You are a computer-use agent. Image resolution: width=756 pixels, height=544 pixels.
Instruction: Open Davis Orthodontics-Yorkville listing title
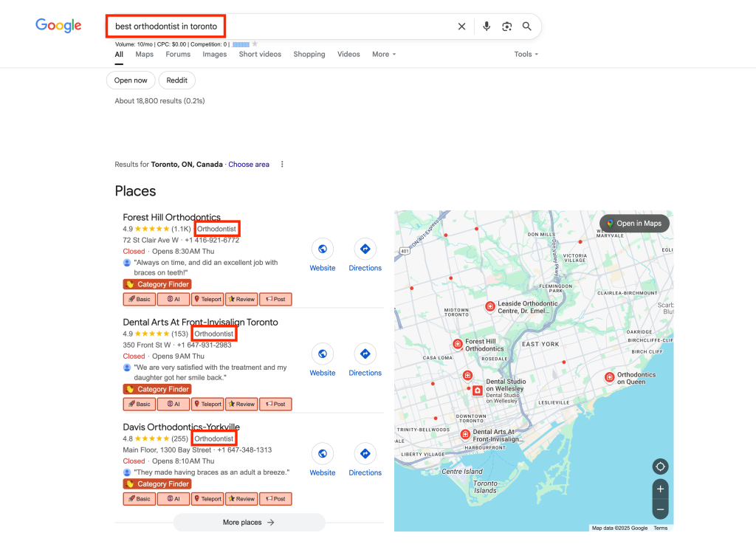coord(182,427)
